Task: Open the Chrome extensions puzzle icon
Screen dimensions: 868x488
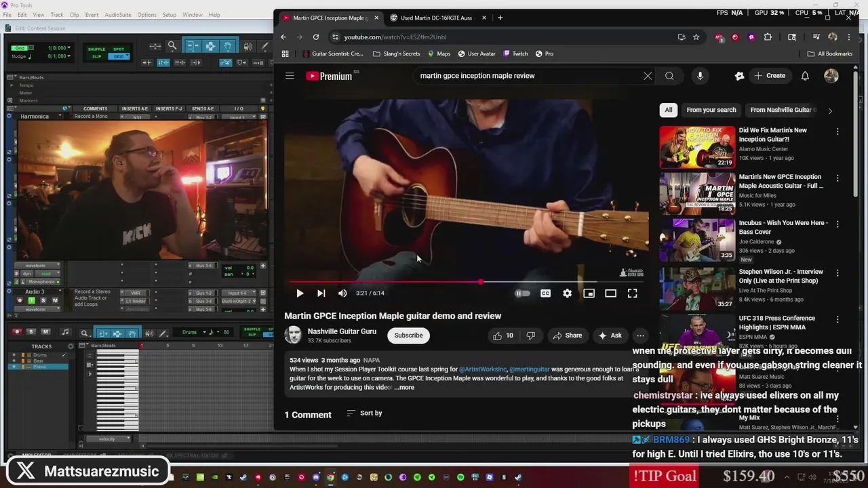Action: [768, 37]
